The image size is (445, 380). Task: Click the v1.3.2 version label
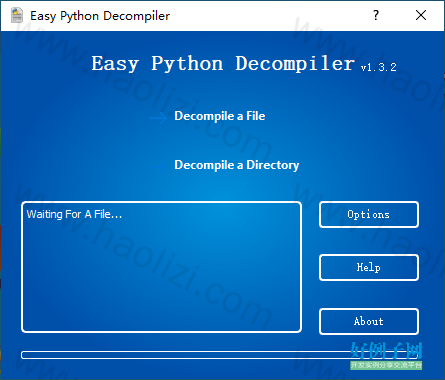tap(379, 67)
